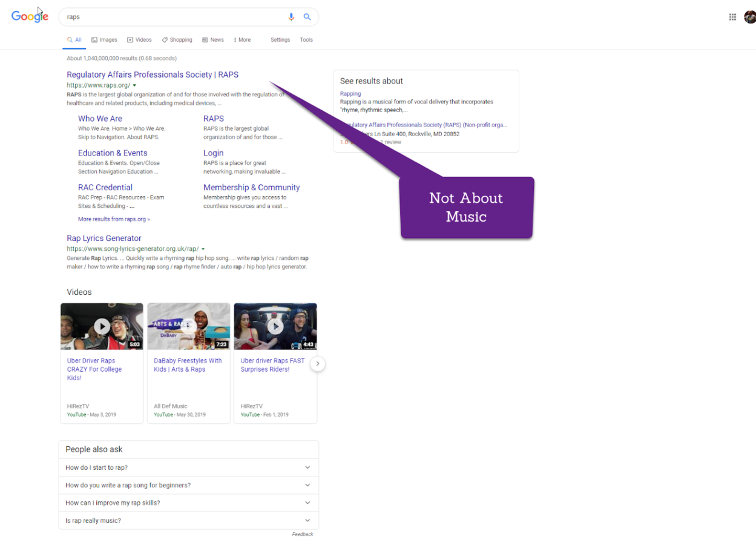
Task: Open the Google apps grid icon
Action: click(x=732, y=17)
